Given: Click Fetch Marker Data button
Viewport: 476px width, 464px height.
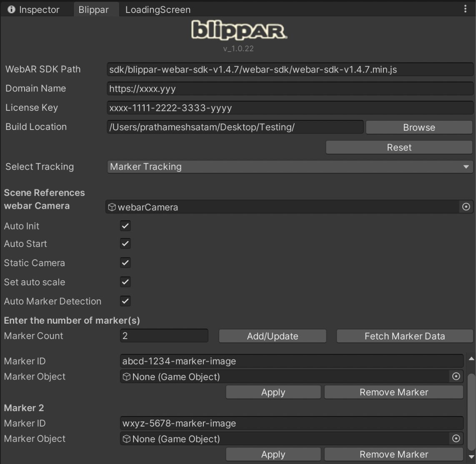Looking at the screenshot, I should coord(405,336).
